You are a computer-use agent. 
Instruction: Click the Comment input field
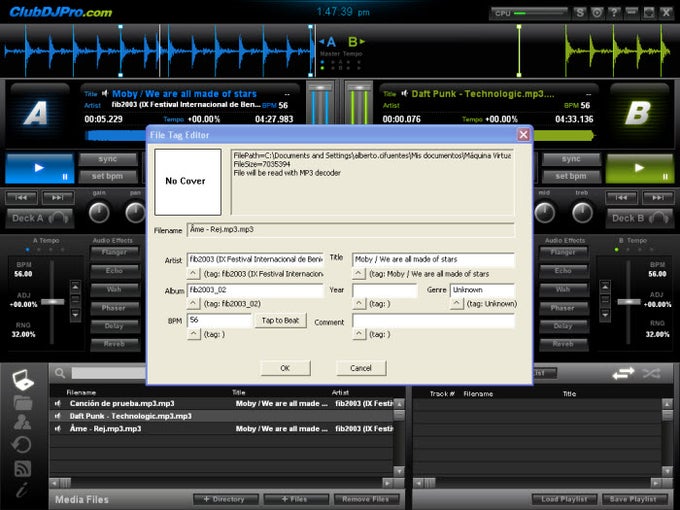pos(433,320)
